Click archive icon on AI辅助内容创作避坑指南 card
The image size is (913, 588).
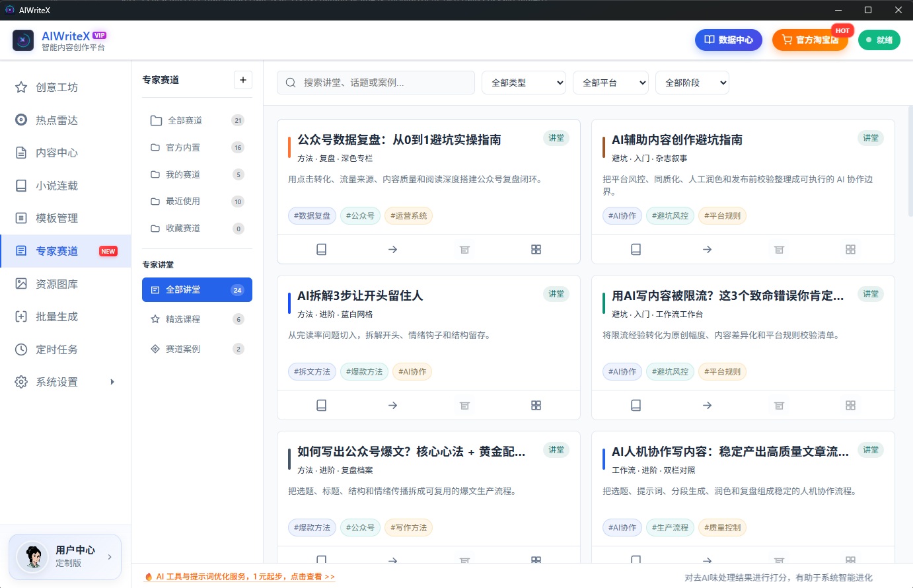coord(779,249)
